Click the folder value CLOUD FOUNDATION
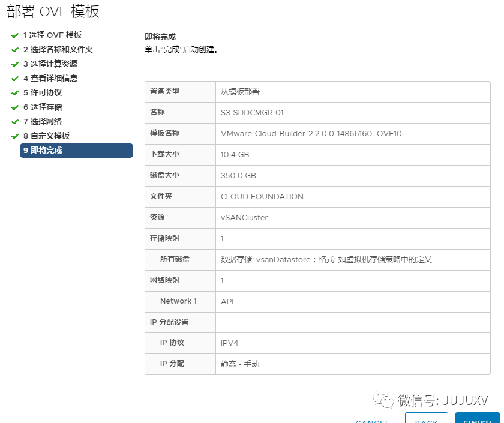 [x=262, y=197]
